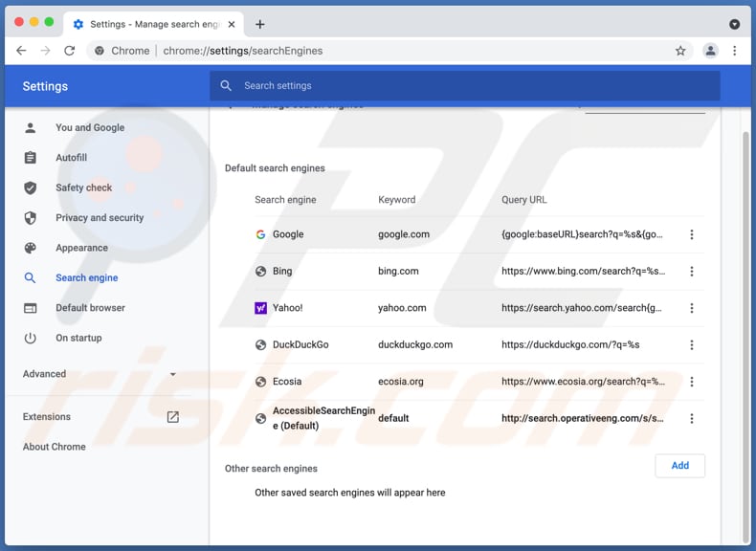
Task: Click the palette icon for Appearance
Action: coord(31,248)
